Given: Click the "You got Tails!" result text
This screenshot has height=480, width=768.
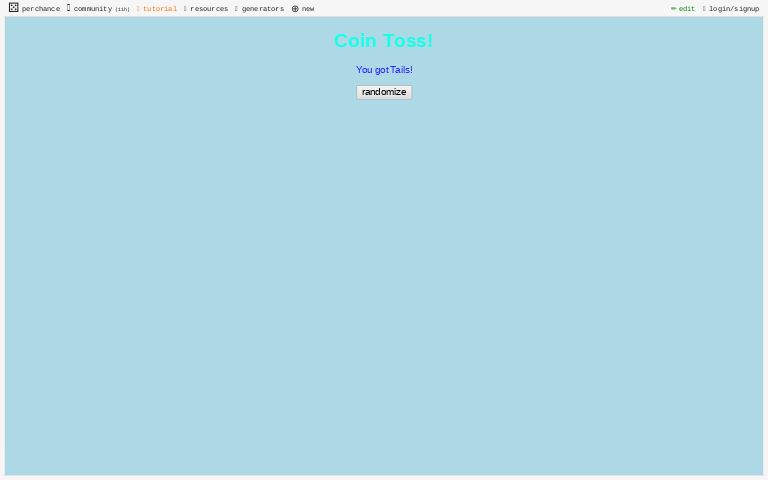Looking at the screenshot, I should tap(384, 70).
